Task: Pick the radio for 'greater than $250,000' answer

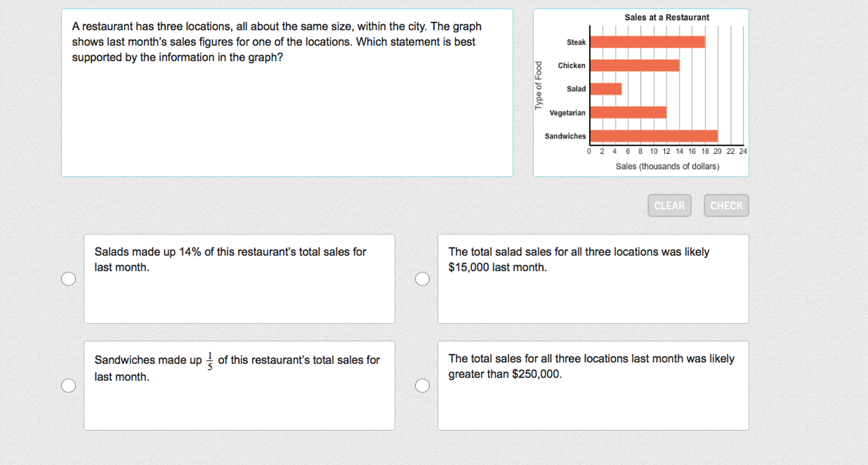Action: click(422, 386)
